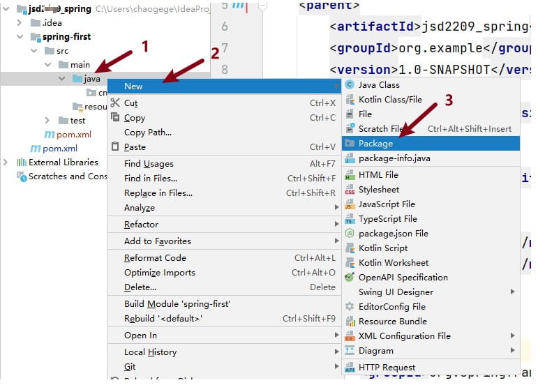Click the Stylesheet CSS icon
Screen dimensions: 538x392
pyautogui.click(x=350, y=190)
